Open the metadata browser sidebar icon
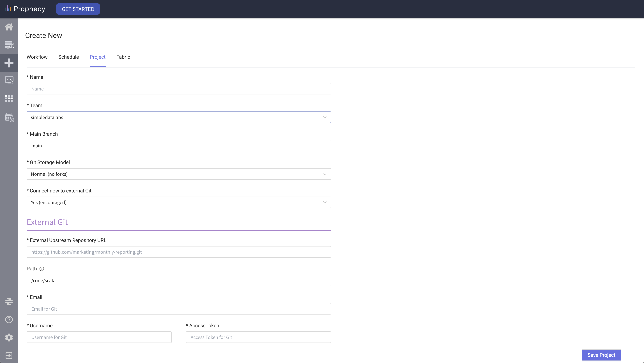Viewport: 644px width, 363px height. coord(9,45)
